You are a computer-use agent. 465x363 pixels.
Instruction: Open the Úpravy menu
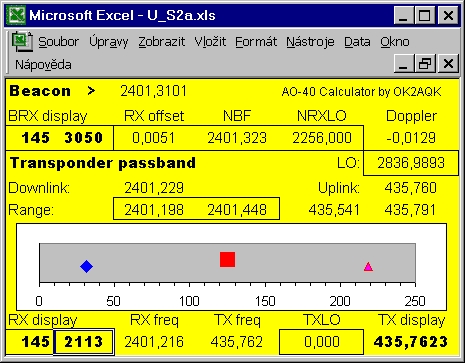pyautogui.click(x=108, y=42)
